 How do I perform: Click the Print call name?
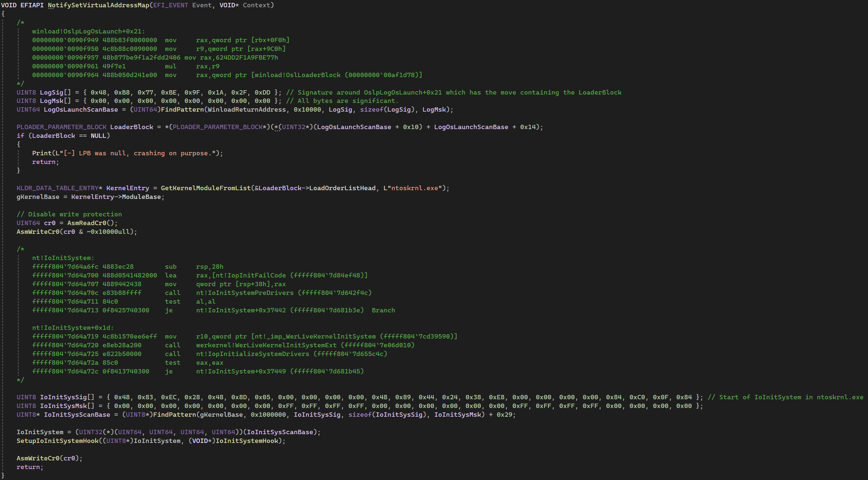pos(42,153)
